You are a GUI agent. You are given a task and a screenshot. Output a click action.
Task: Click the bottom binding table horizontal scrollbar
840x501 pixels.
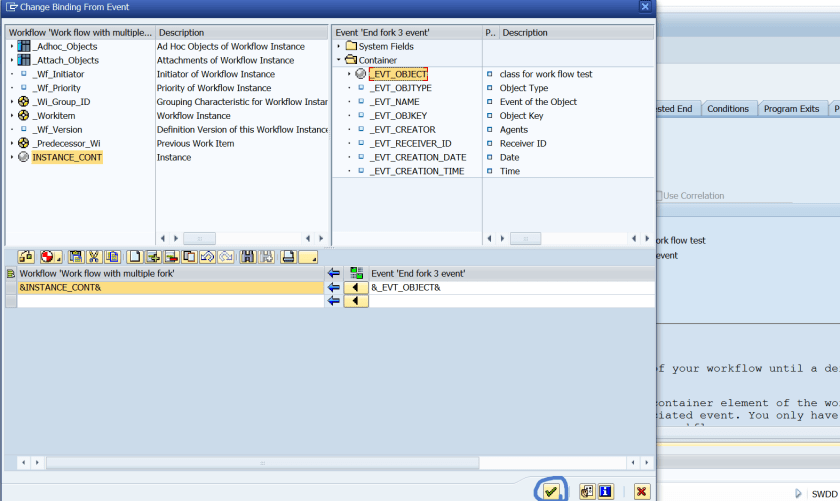(x=262, y=462)
